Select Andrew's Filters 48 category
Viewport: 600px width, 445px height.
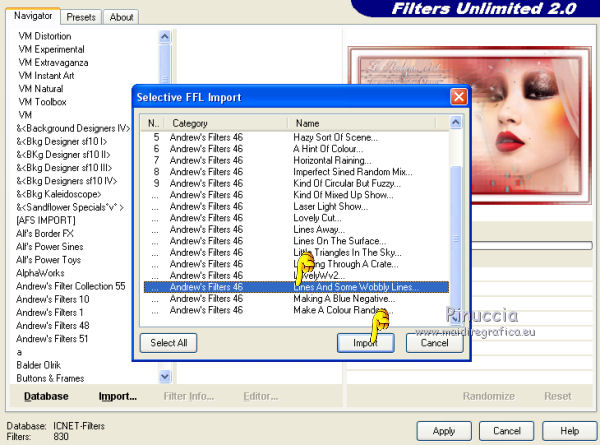click(x=53, y=325)
